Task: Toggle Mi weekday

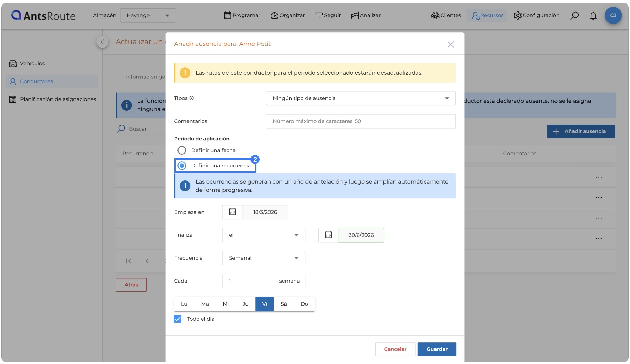Action: [x=226, y=304]
